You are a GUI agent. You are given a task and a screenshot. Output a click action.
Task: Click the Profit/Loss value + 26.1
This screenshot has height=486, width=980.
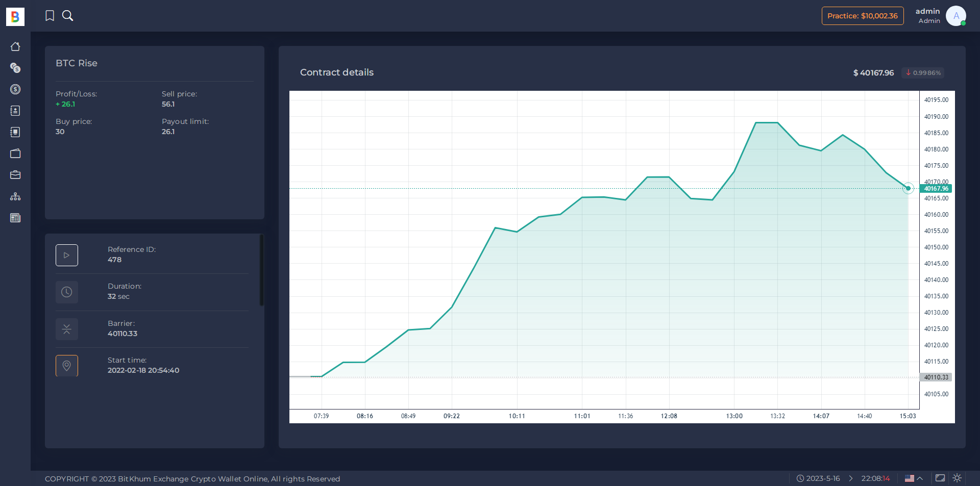point(65,104)
